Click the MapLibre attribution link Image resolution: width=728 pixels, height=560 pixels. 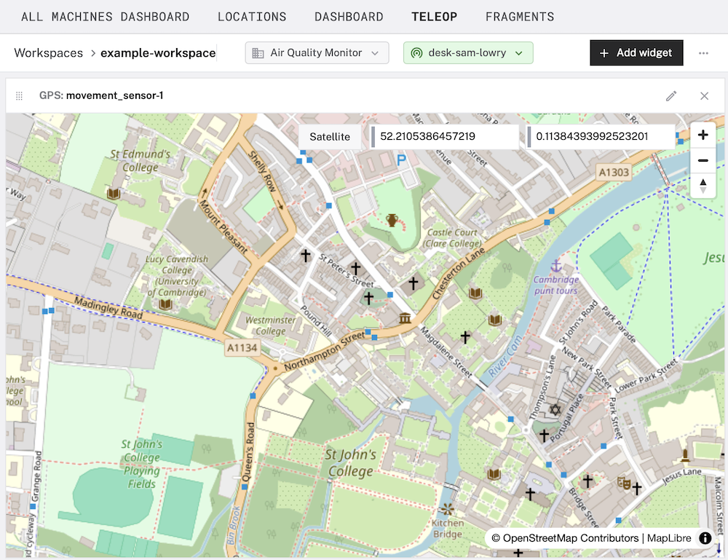(669, 538)
